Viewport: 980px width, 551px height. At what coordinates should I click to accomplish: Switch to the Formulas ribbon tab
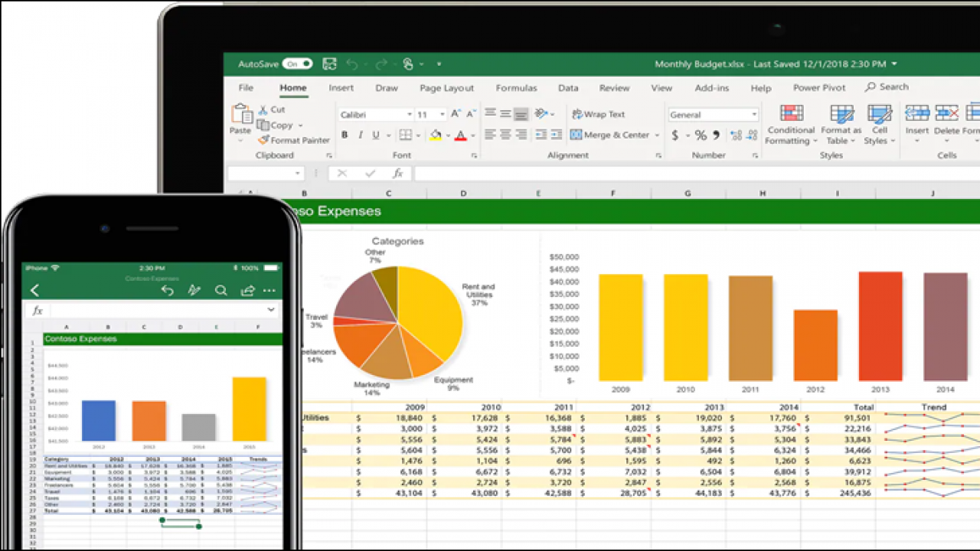516,87
